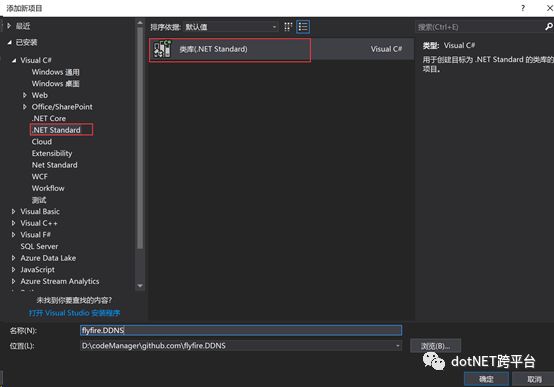Click the category tree scrollbar thumb
The width and height of the screenshot is (554, 387).
click(x=140, y=138)
